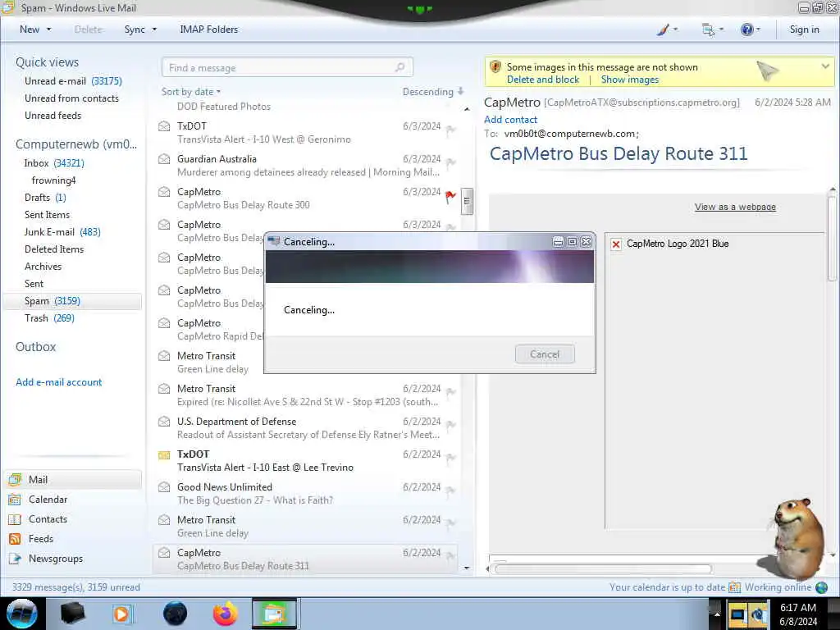Expand the Sync dropdown arrow
This screenshot has height=630, width=840.
(154, 30)
